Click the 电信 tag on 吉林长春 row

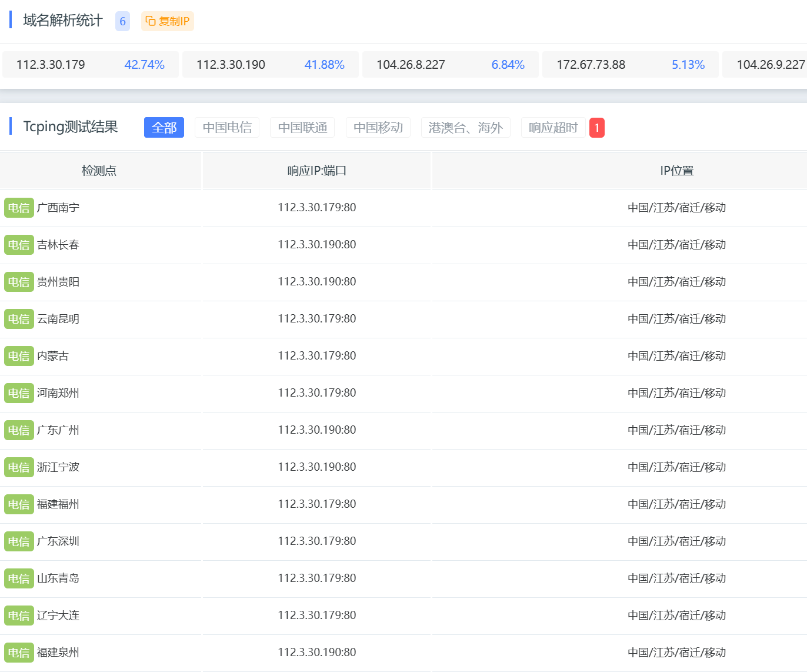(x=19, y=245)
